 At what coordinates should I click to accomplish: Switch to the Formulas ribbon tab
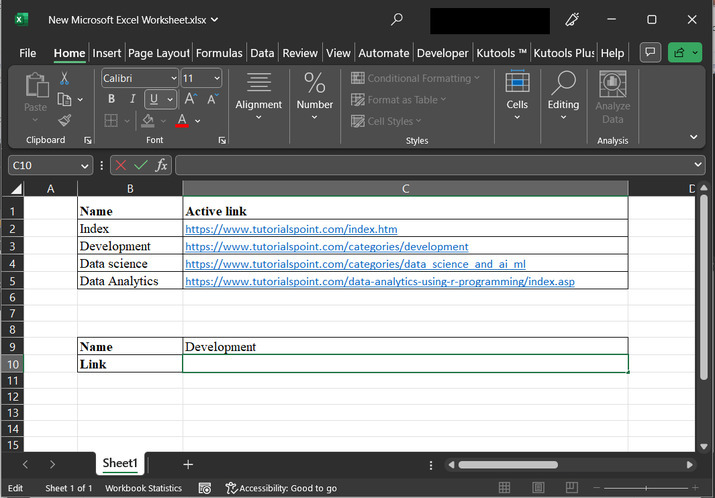pyautogui.click(x=219, y=53)
